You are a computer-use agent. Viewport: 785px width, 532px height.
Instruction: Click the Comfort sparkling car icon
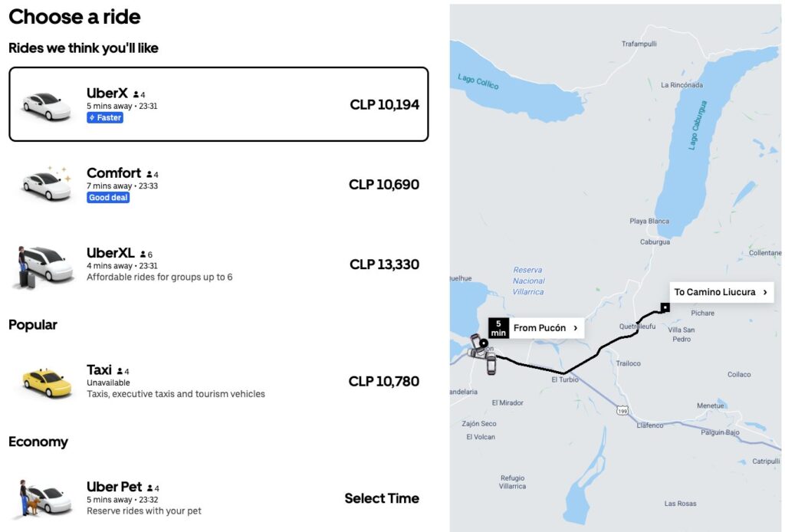point(46,184)
